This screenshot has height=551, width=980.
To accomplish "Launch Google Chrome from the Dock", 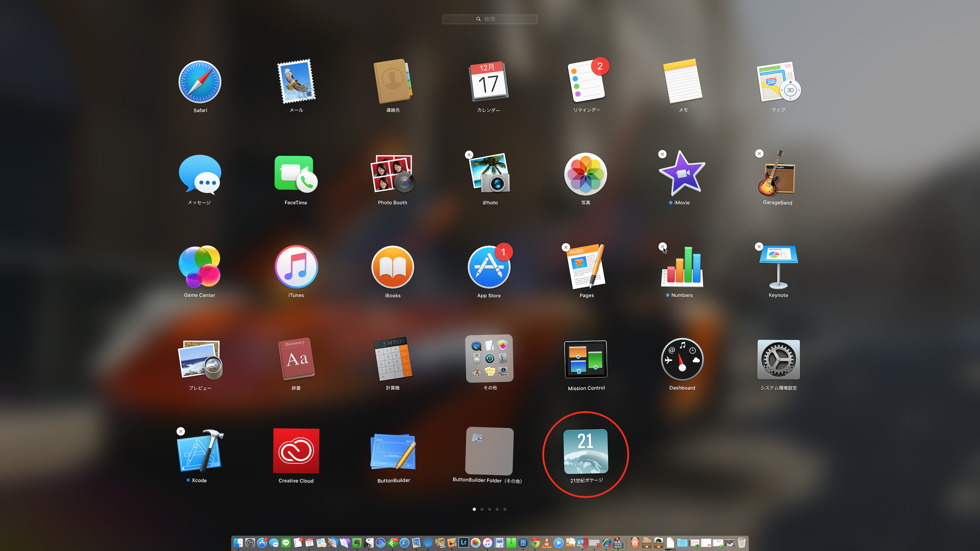I will (x=535, y=543).
